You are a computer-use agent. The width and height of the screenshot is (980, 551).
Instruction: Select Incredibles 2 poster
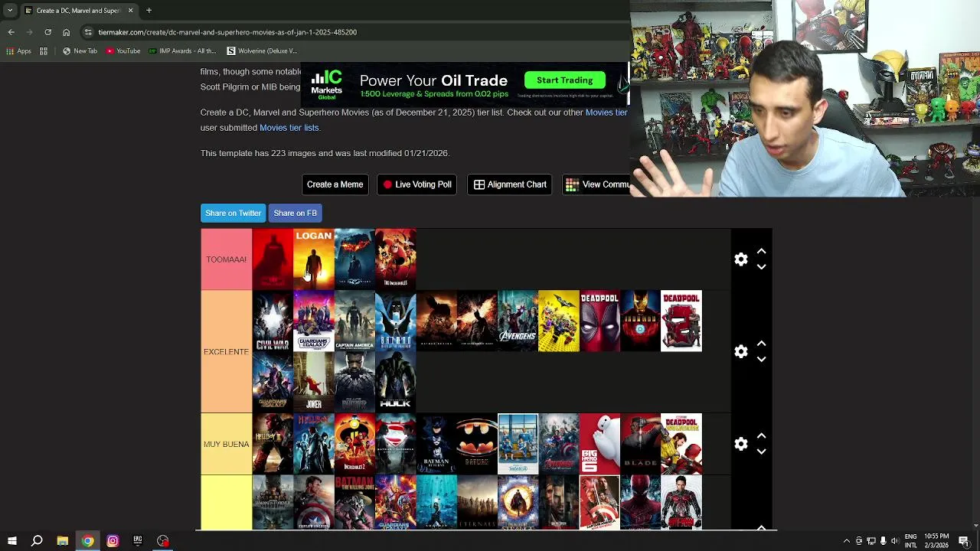click(354, 444)
